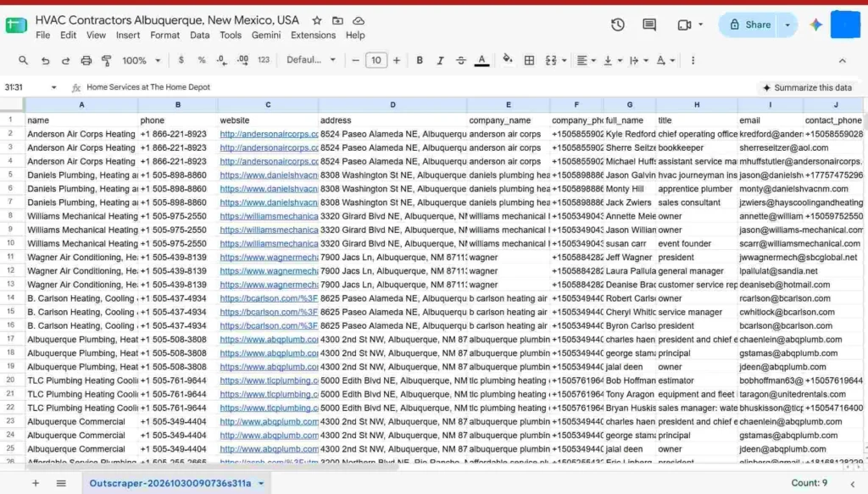Open text color picker
Viewport: 868px width, 494px height.
click(481, 60)
